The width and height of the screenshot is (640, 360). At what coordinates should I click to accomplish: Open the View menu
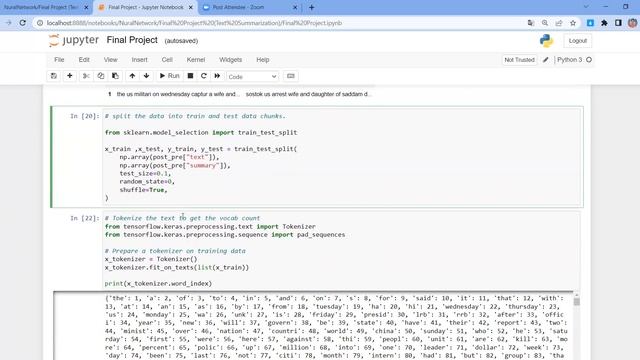pos(110,60)
